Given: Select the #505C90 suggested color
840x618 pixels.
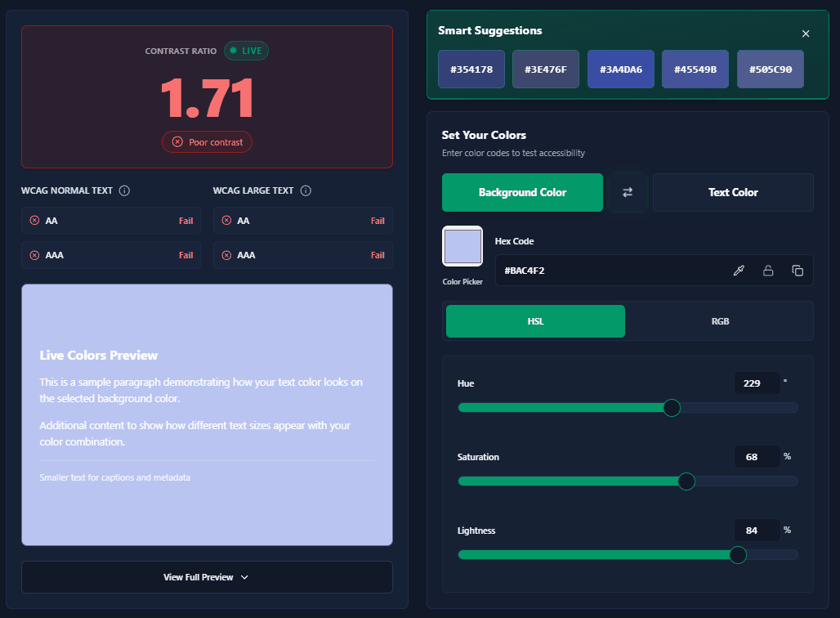Looking at the screenshot, I should (770, 69).
